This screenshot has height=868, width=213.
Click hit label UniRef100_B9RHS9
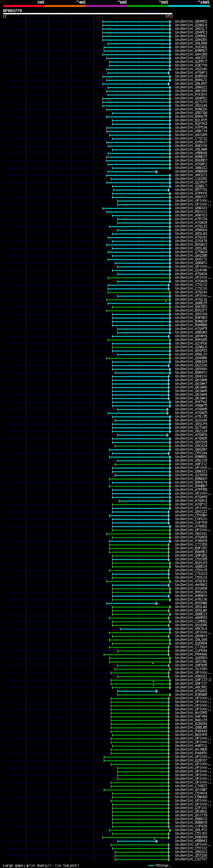tap(191, 76)
